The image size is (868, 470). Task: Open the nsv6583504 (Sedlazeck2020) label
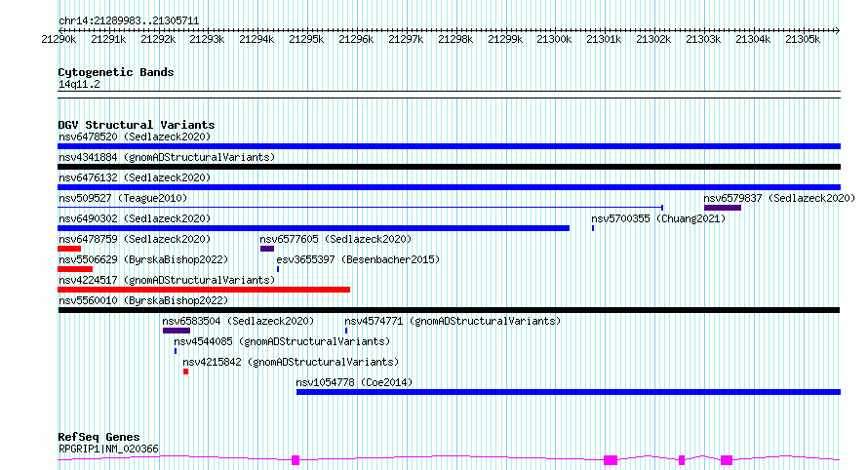tap(238, 321)
